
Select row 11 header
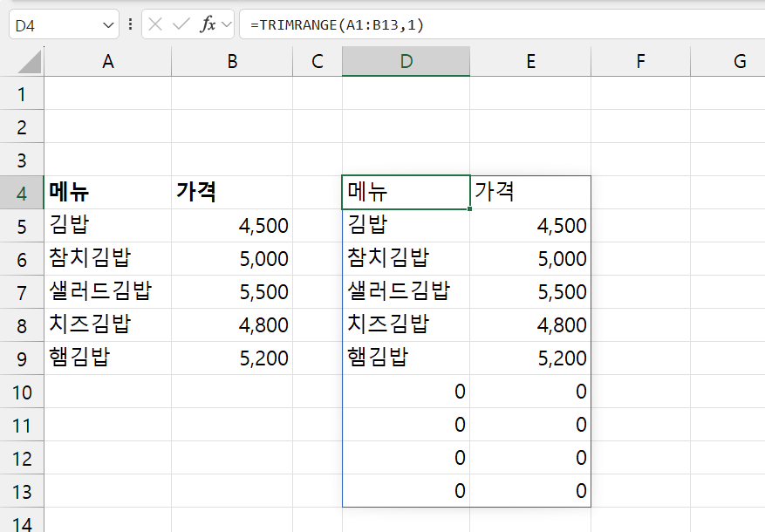22,426
